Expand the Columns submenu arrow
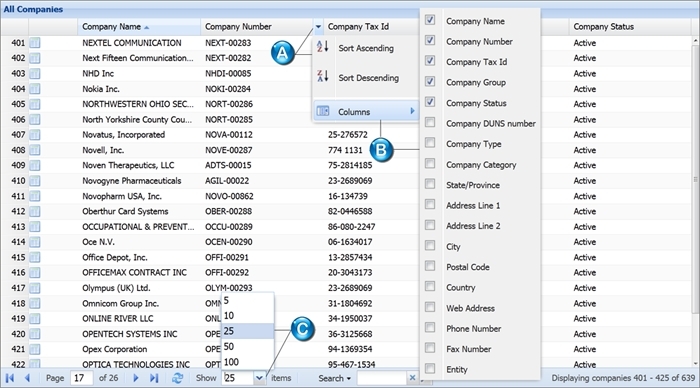Image resolution: width=700 pixels, height=388 pixels. (x=412, y=111)
